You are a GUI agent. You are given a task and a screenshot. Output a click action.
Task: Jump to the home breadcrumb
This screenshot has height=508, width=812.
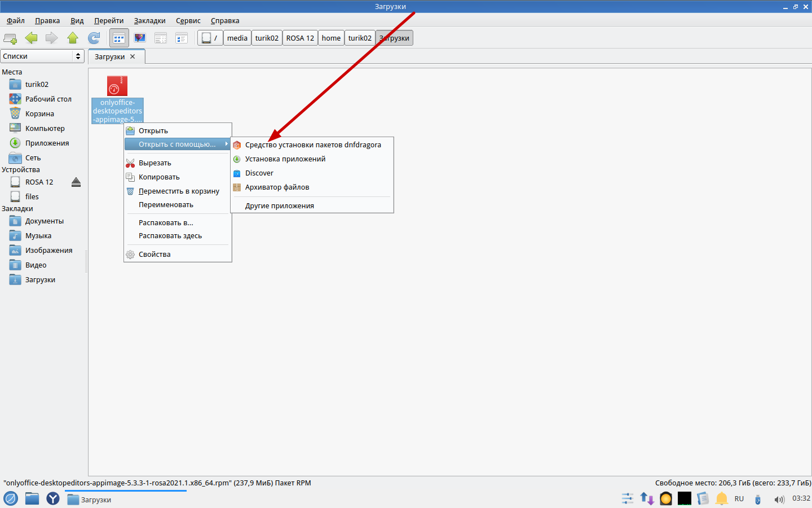[331, 38]
